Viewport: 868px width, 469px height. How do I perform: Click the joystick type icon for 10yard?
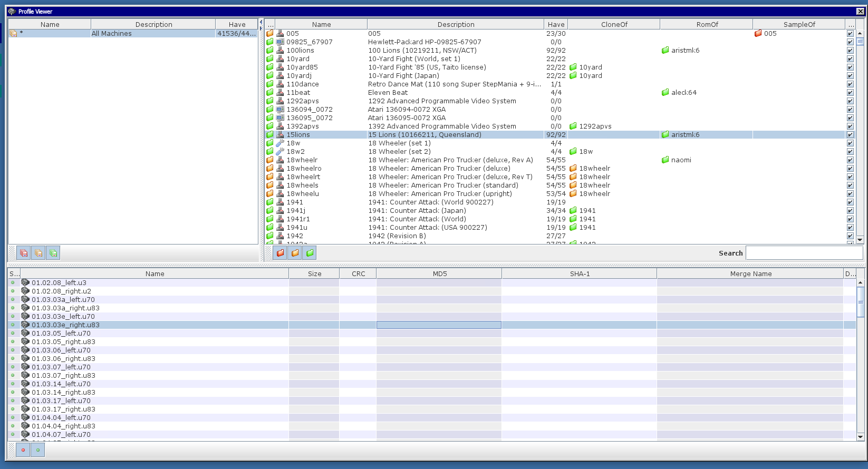point(280,58)
